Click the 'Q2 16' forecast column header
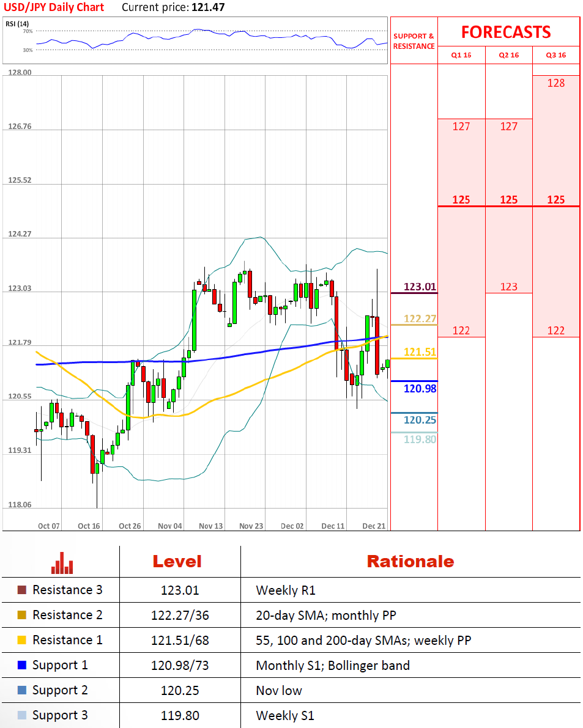 [x=509, y=55]
